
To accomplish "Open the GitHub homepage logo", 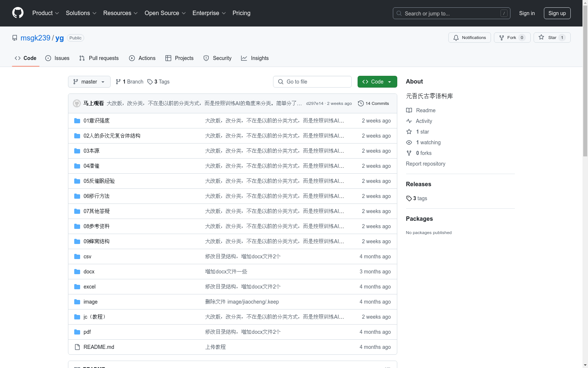I will [x=18, y=13].
